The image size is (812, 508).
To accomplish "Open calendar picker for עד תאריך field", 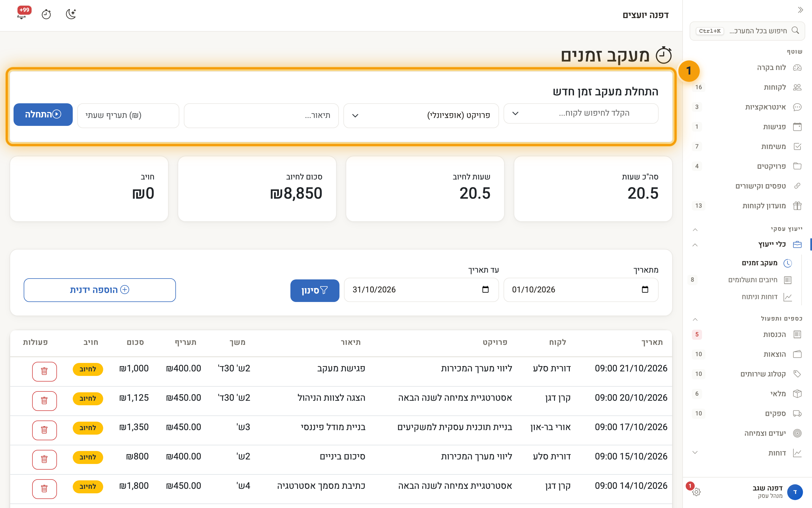I will coord(486,290).
